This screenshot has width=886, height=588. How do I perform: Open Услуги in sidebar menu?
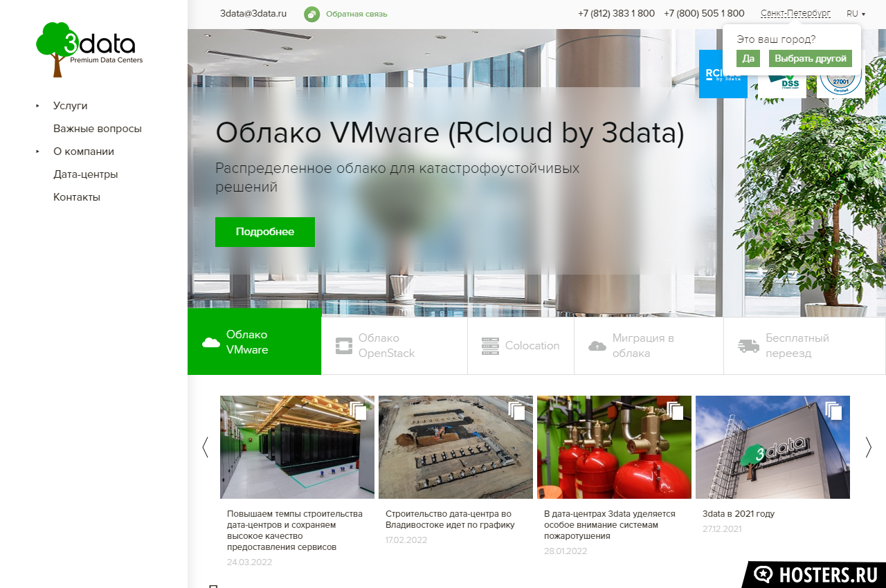pyautogui.click(x=70, y=106)
